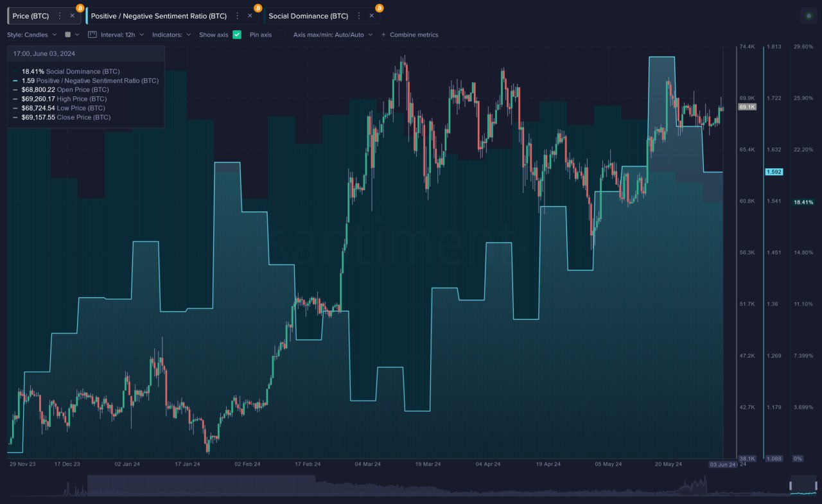Open the Sentiment Ratio (BTC) three-dot menu
Viewport: 822px width, 504px height.
pyautogui.click(x=238, y=16)
